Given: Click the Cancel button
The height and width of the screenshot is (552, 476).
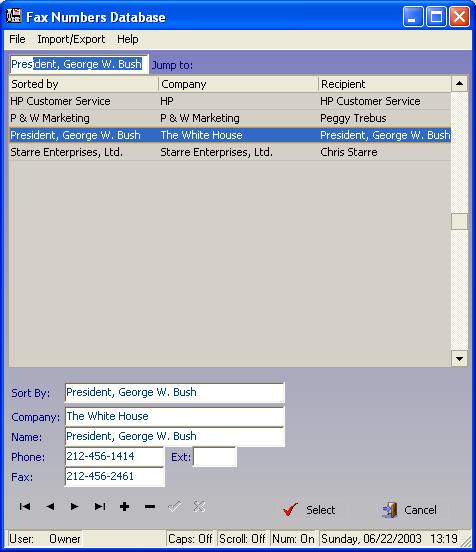Looking at the screenshot, I should [410, 509].
